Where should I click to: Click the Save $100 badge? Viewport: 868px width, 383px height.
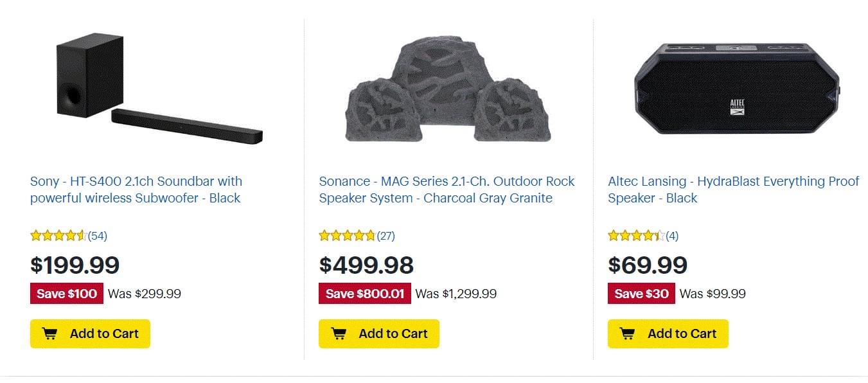point(66,294)
